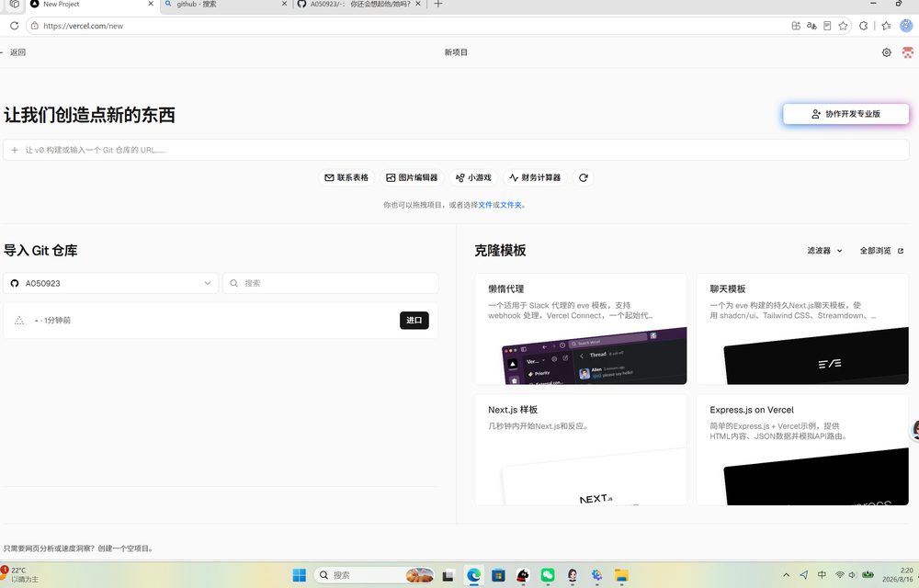Select the 财务计算器 suggestion chip

point(535,177)
